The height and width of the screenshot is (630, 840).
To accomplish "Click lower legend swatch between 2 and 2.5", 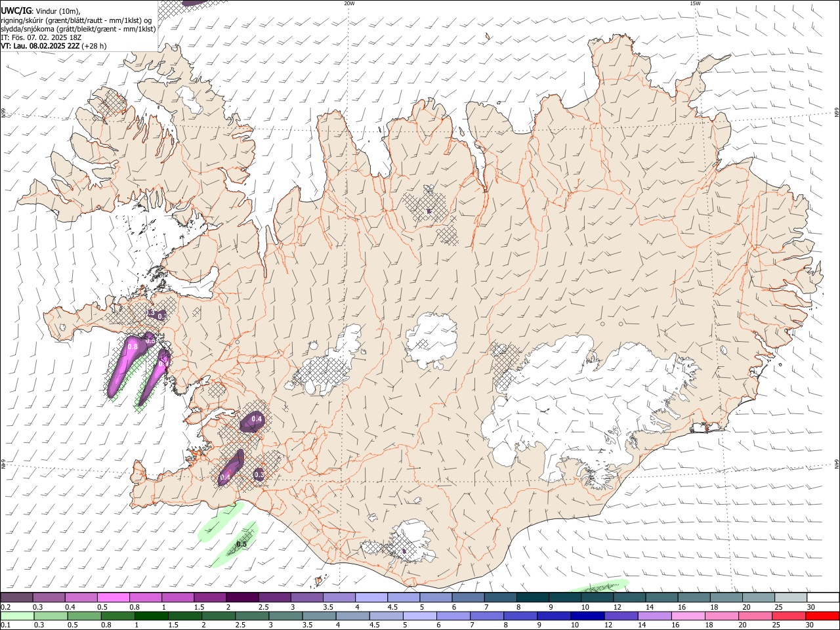I will click(219, 616).
